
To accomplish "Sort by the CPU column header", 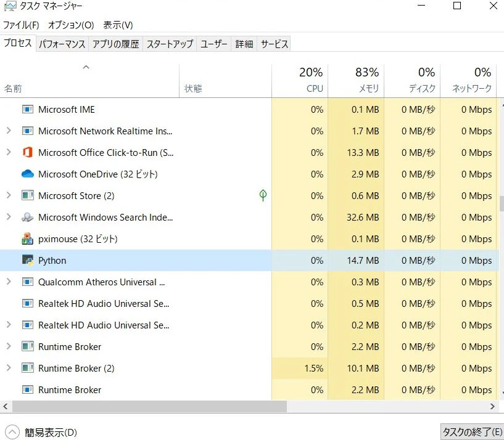I will 300,81.
